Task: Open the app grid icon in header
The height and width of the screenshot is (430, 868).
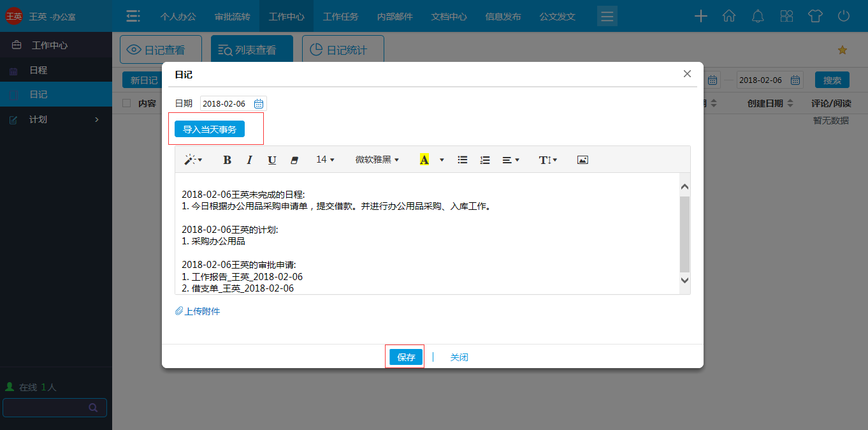Action: [x=786, y=16]
